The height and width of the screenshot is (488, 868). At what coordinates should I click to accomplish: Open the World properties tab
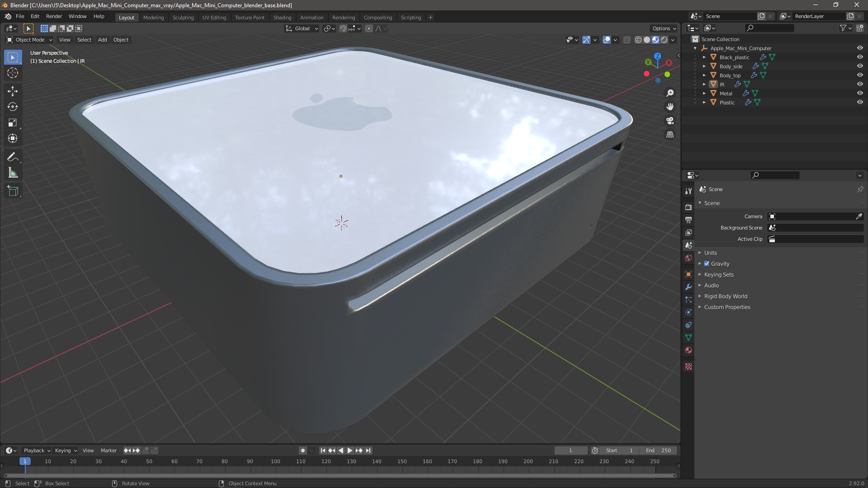click(689, 258)
